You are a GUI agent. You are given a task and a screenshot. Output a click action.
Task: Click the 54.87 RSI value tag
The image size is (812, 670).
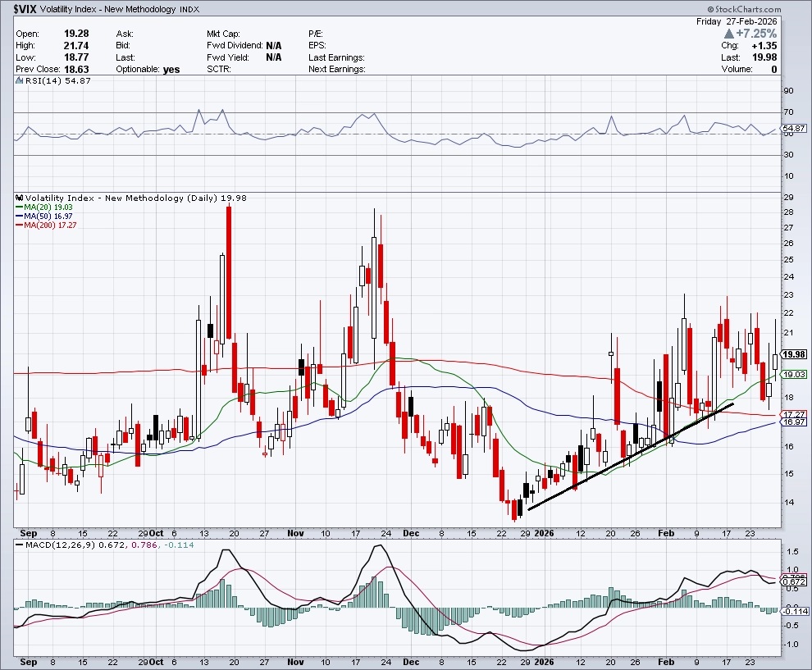793,129
